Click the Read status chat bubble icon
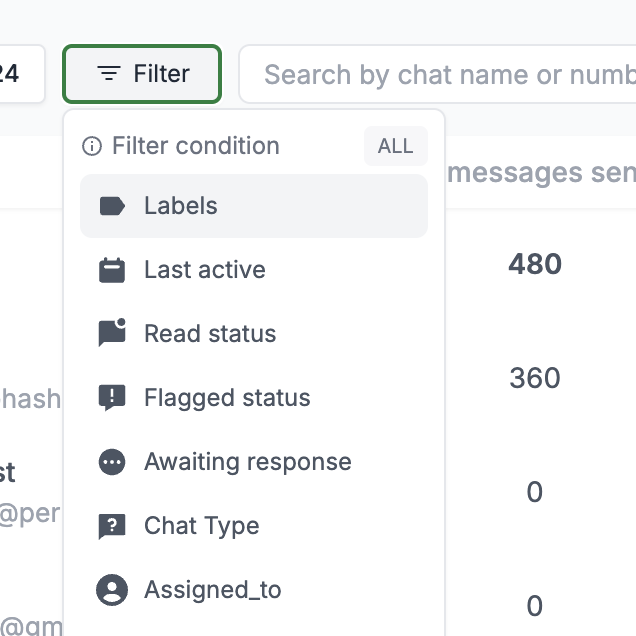The width and height of the screenshot is (636, 636). (x=112, y=333)
